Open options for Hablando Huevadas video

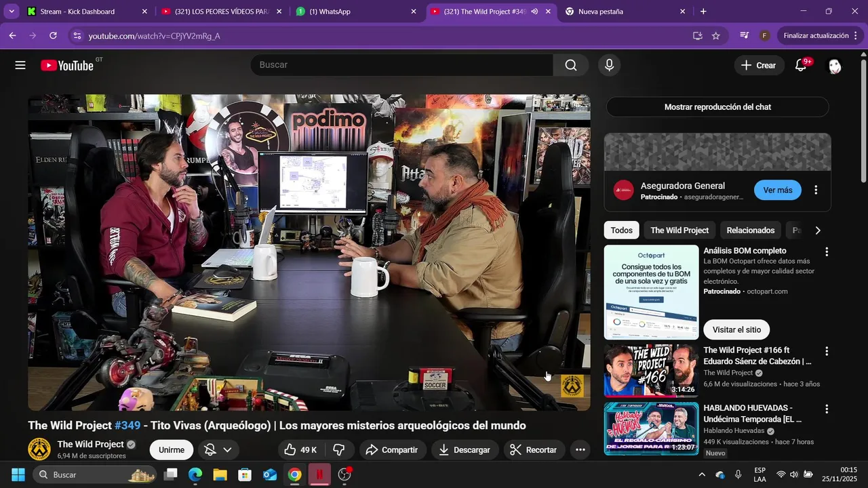(826, 409)
